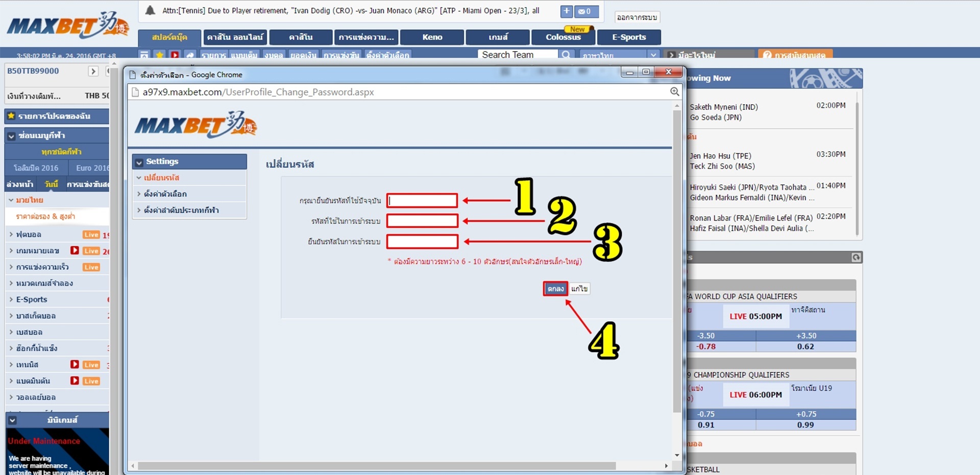Click the yellow star favorites toolbar icon
Viewport: 980px width, 475px height.
coord(159,55)
